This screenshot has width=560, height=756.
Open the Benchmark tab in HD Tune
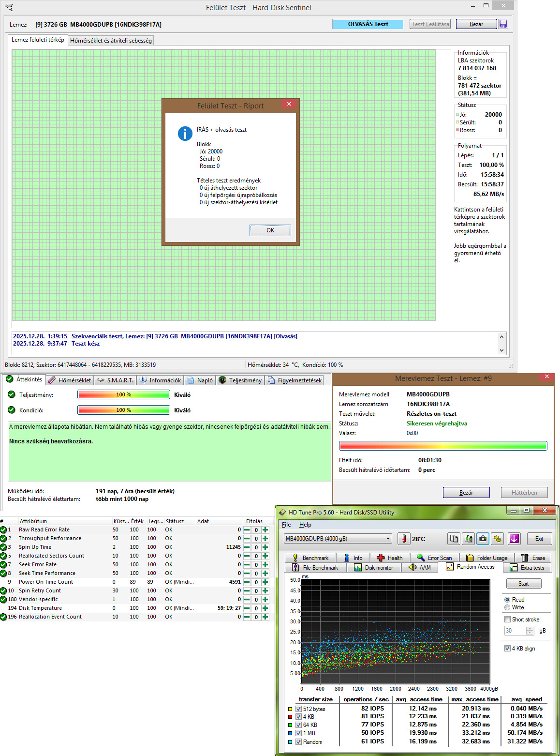[310, 558]
